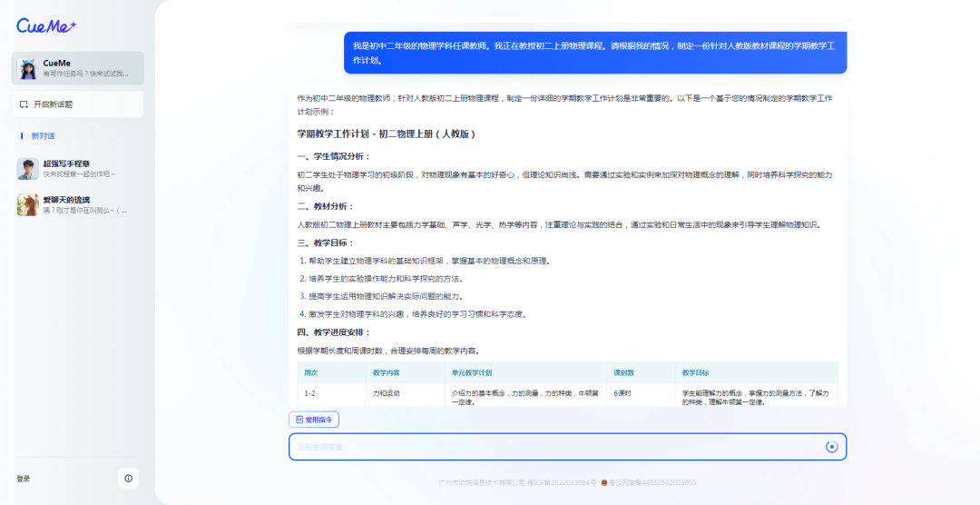Screen dimensions: 980x505
Task: Click goal item 4 激发学生对物理学科的兴趣
Action: click(x=418, y=314)
